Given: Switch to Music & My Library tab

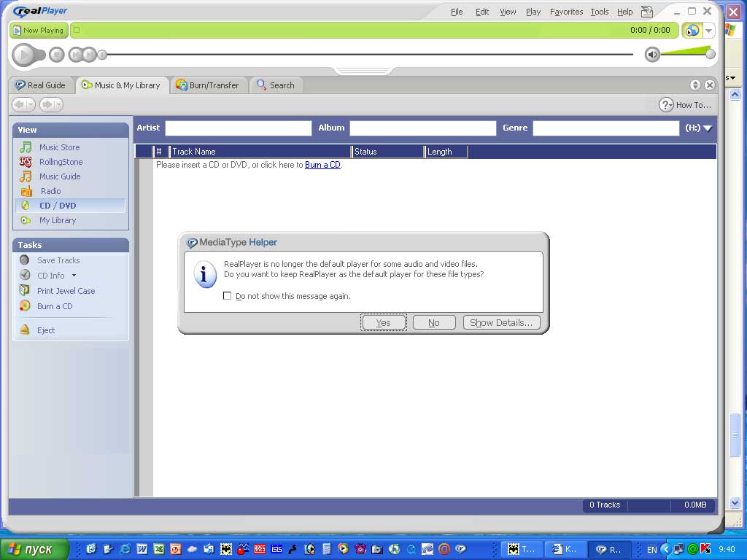Looking at the screenshot, I should click(121, 85).
